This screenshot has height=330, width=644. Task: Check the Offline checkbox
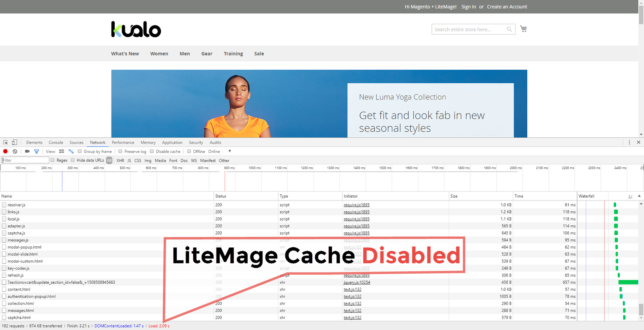189,151
